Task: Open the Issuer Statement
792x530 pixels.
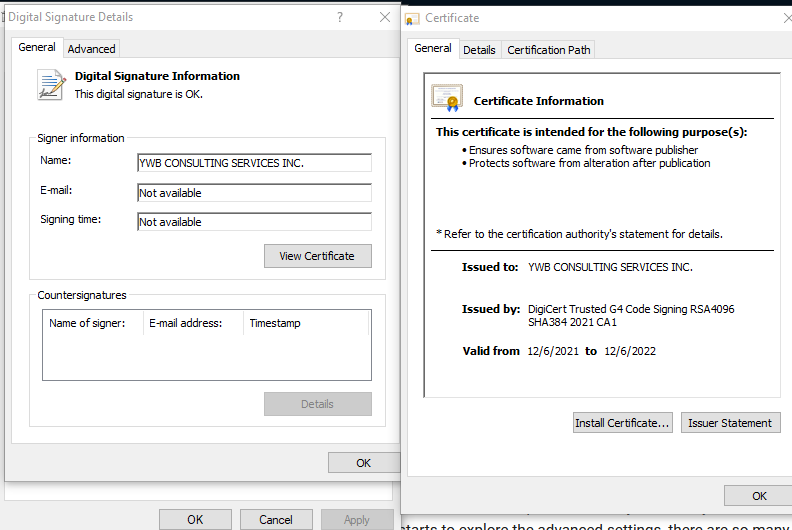Action: [730, 423]
